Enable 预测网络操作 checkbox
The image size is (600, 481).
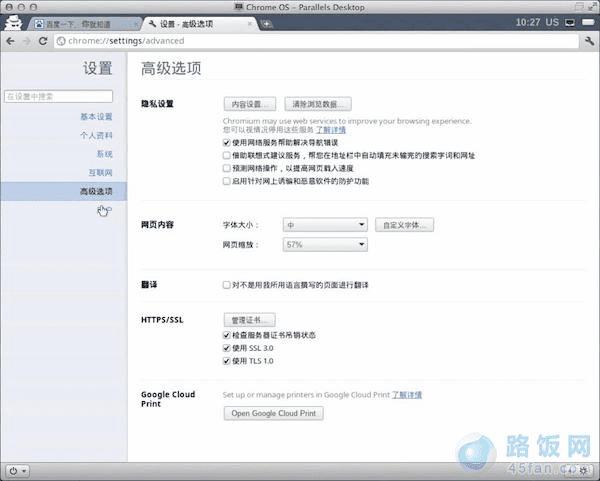click(227, 168)
